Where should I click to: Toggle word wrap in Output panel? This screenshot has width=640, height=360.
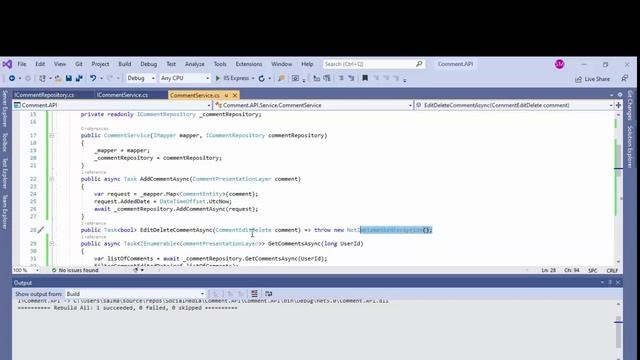[x=269, y=294]
